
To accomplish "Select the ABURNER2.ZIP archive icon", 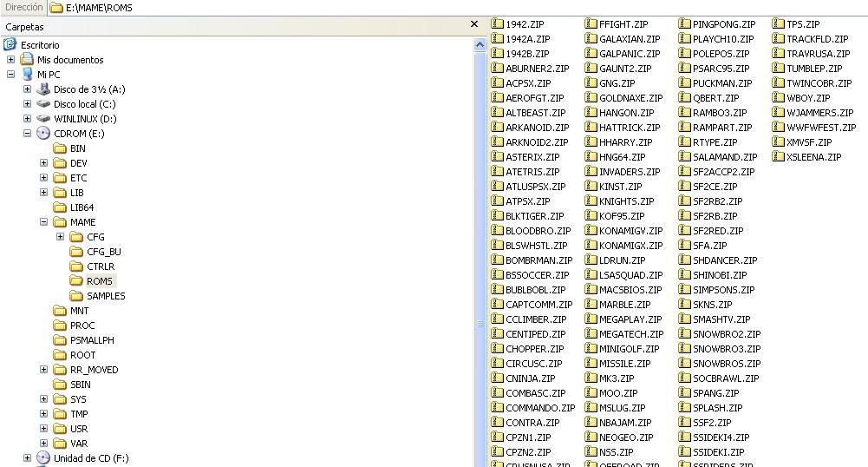I will click(497, 68).
